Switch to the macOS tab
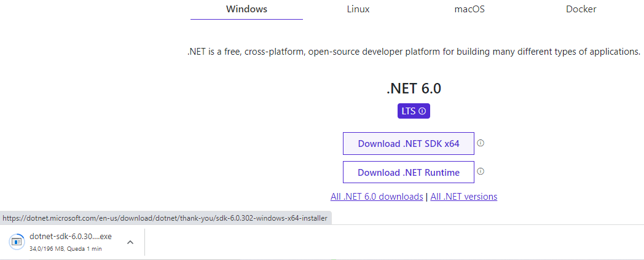The width and height of the screenshot is (644, 260). 469,9
